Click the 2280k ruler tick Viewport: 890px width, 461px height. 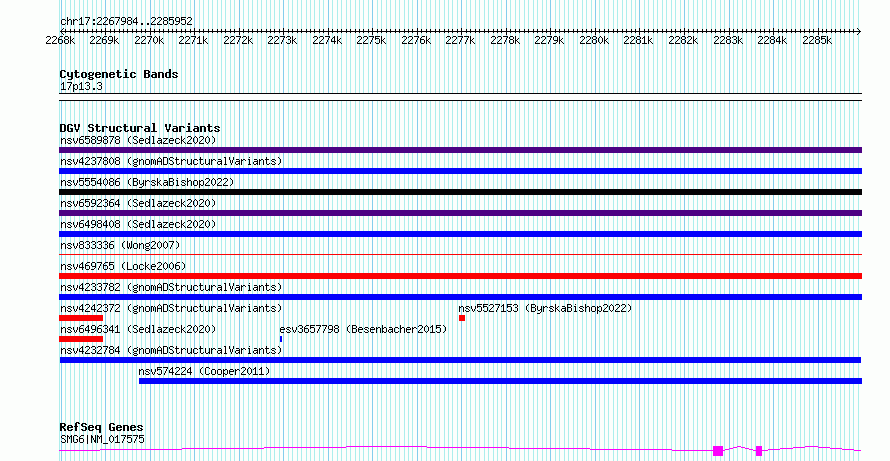tap(594, 41)
